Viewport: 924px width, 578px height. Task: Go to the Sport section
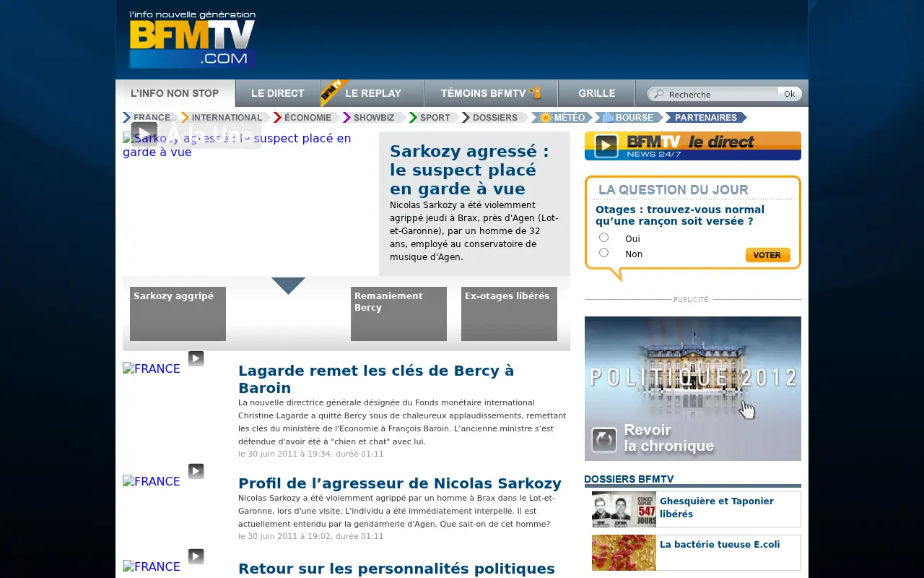435,118
